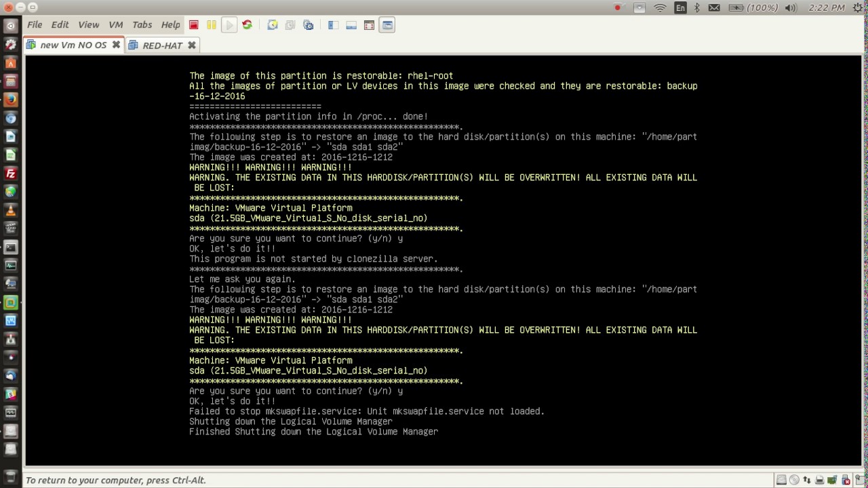This screenshot has width=868, height=488.
Task: Click the Power On play button
Action: tap(229, 25)
